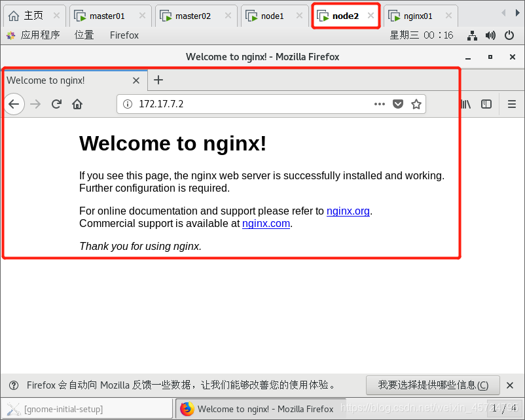Switch to gnome-initial-setup in taskbar
This screenshot has width=525, height=420.
(86, 409)
